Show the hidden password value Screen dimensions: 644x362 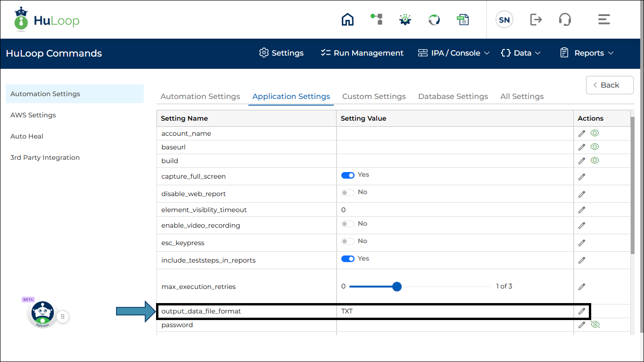(x=595, y=325)
